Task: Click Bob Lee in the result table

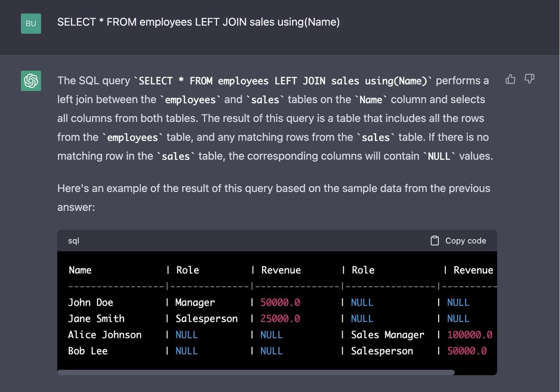Action: [88, 351]
